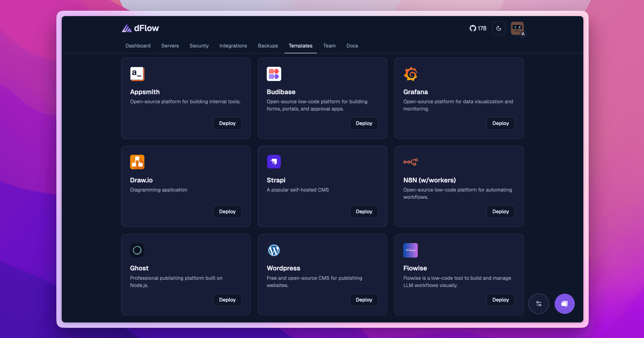Screen dimensions: 644x338
Task: Click the N8N workflow node icon
Action: point(411,162)
